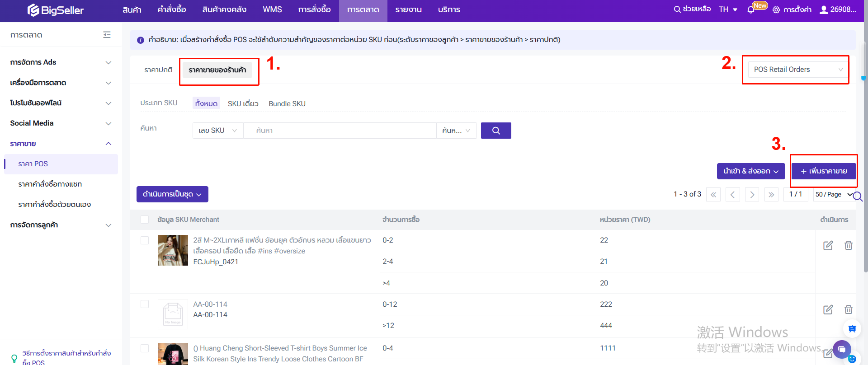The height and width of the screenshot is (365, 868).
Task: Open the เลข SKU search type dropdown
Action: 217,131
